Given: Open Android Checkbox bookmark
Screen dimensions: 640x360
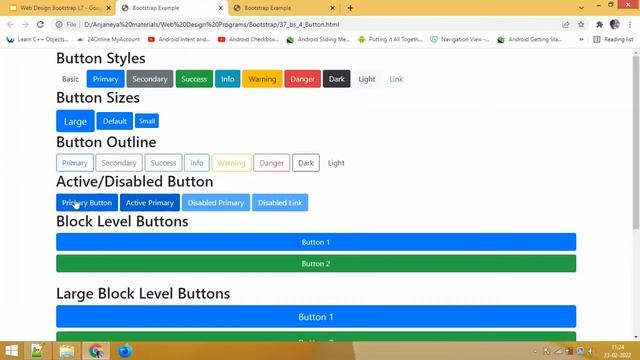Looking at the screenshot, I should coord(248,39).
